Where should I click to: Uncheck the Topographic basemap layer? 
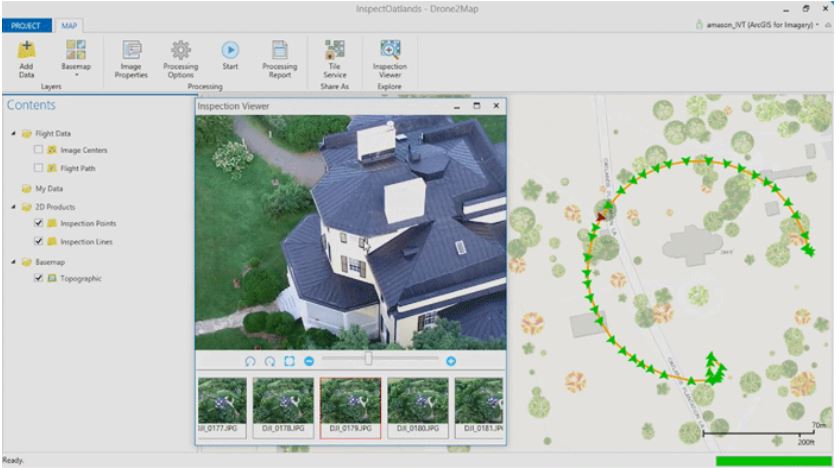point(38,278)
